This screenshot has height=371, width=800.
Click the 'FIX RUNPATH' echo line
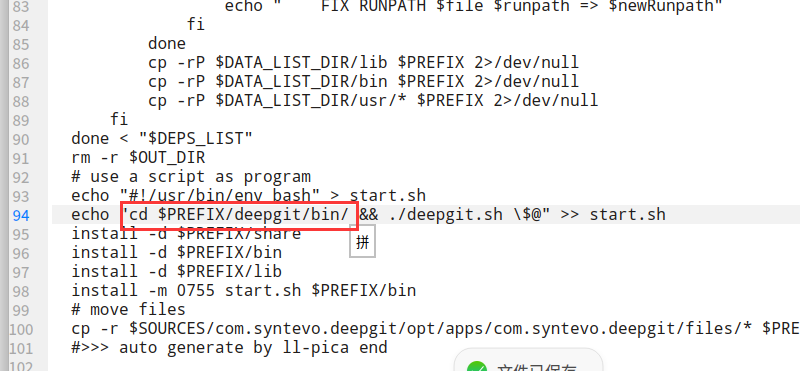(473, 7)
